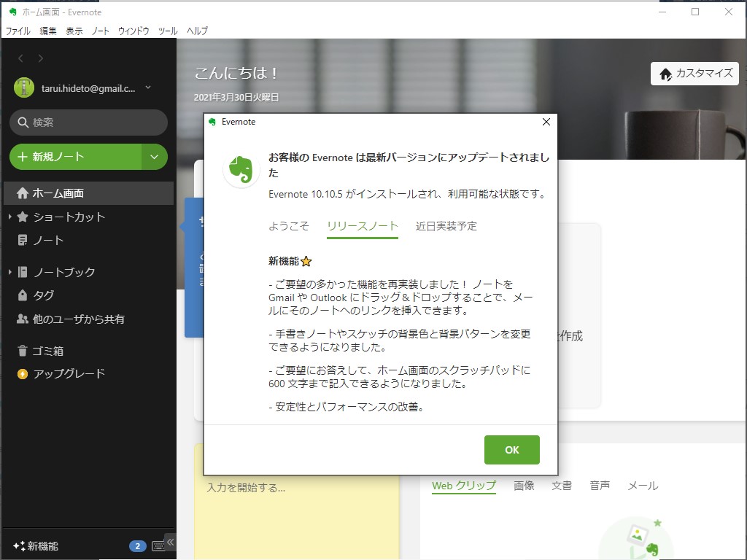Open カスタマイズ for the home screen
The width and height of the screenshot is (747, 560).
tap(694, 74)
